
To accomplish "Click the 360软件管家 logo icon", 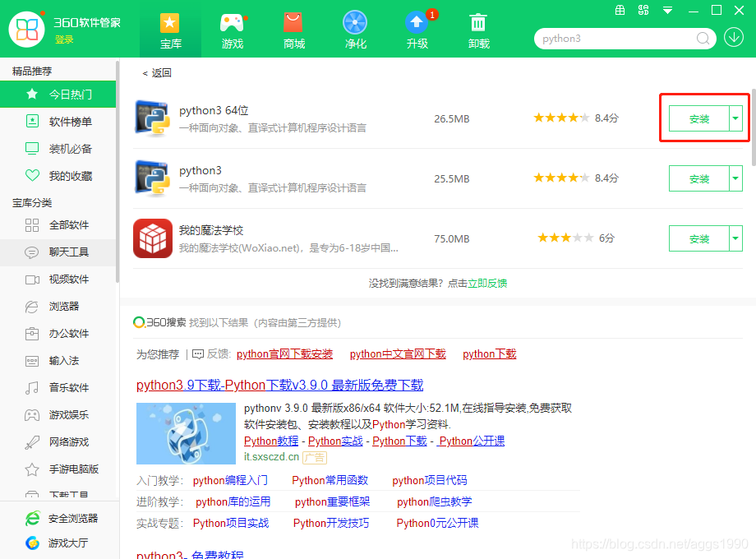I will pos(26,30).
